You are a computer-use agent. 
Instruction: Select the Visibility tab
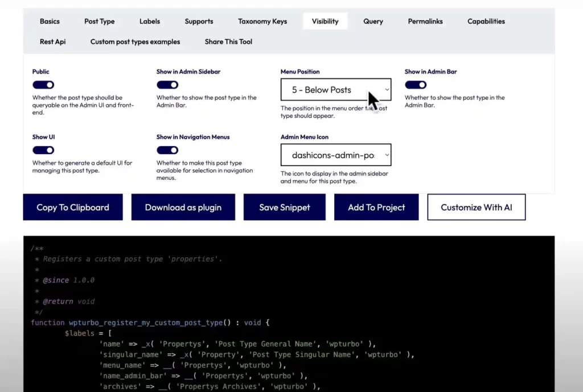(x=325, y=21)
